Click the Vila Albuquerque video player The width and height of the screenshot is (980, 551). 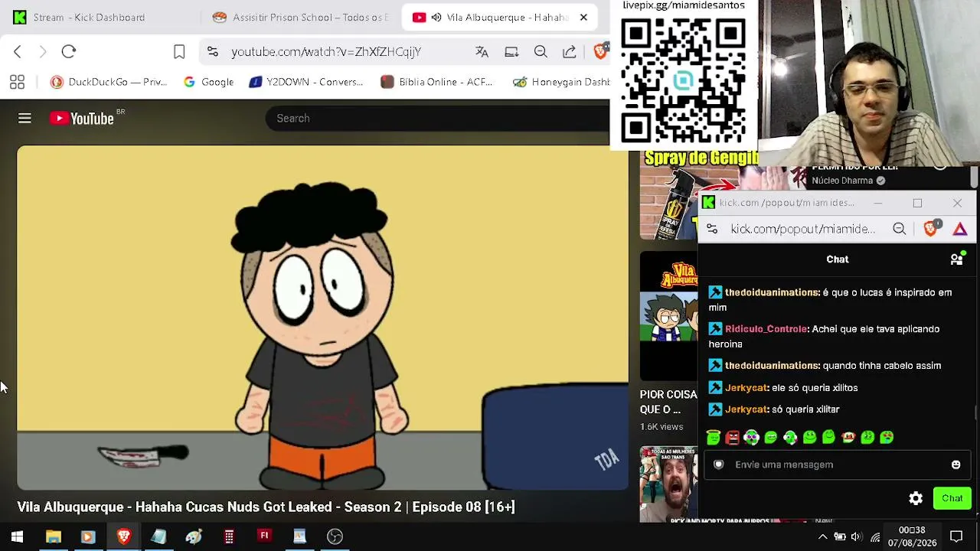click(322, 318)
